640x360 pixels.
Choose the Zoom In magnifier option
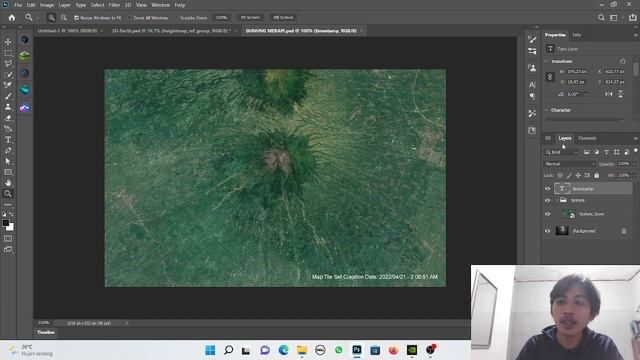pyautogui.click(x=51, y=18)
